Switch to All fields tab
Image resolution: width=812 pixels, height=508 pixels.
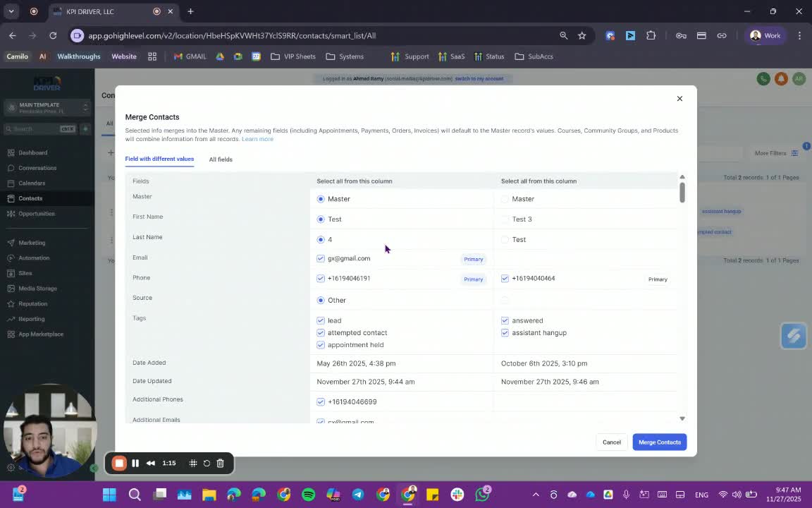click(x=221, y=159)
